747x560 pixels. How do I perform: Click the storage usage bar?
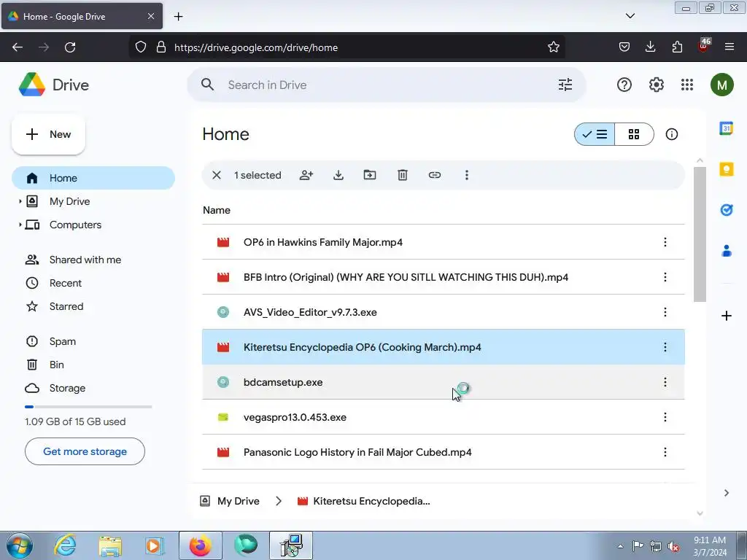(88, 407)
